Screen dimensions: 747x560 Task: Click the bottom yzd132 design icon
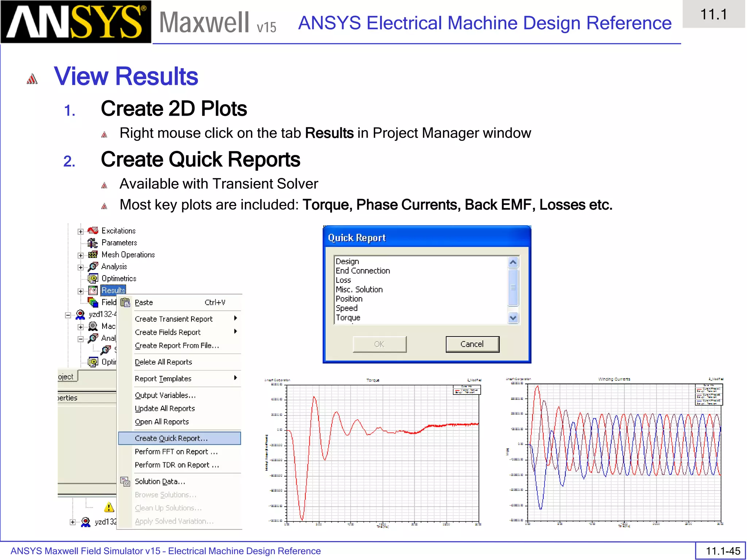tap(86, 522)
